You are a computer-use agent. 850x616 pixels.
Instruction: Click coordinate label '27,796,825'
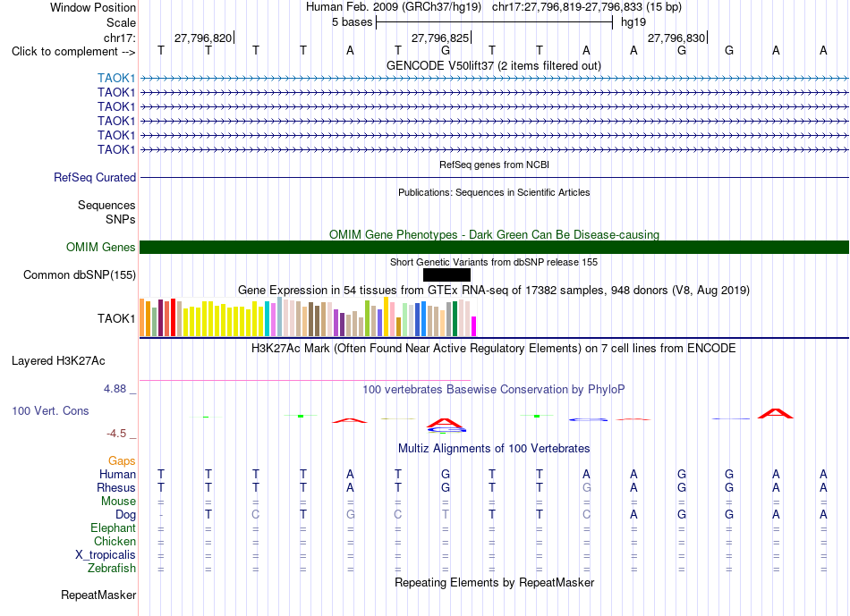(x=439, y=38)
